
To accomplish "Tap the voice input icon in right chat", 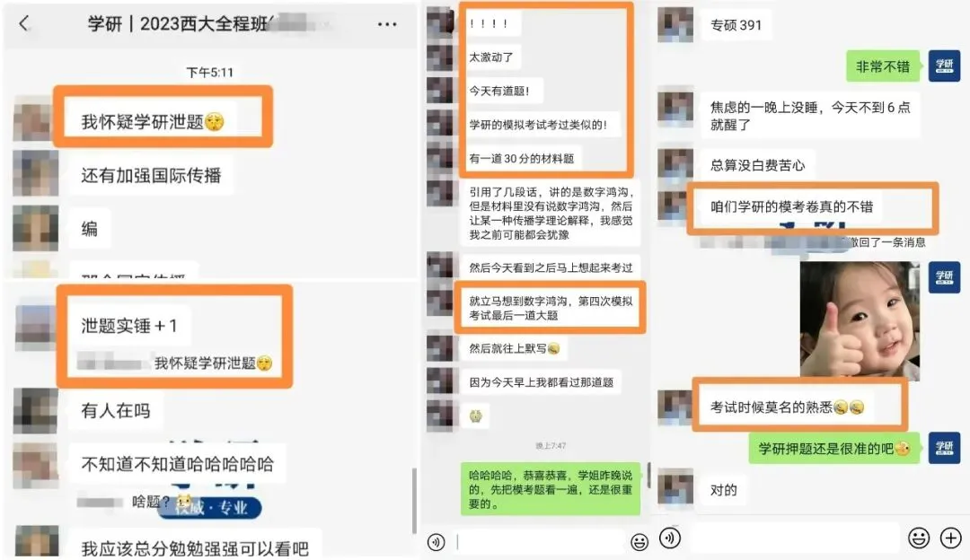I will pos(670,538).
